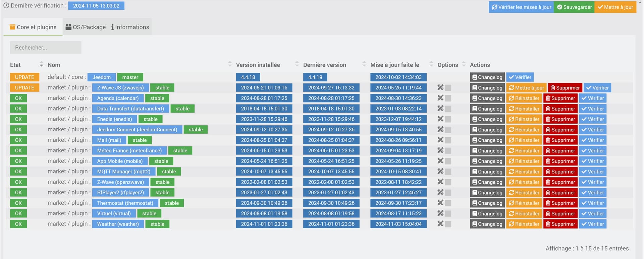Screen dimensions: 644x259
Task: Tick the options checkbox for Thermostat
Action: click(x=448, y=203)
